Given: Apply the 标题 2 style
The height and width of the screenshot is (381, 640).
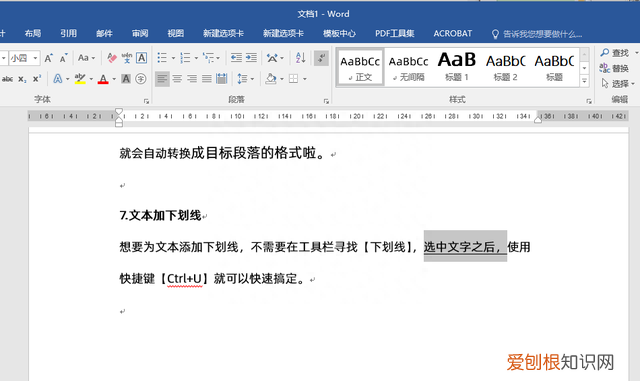Looking at the screenshot, I should coord(505,68).
